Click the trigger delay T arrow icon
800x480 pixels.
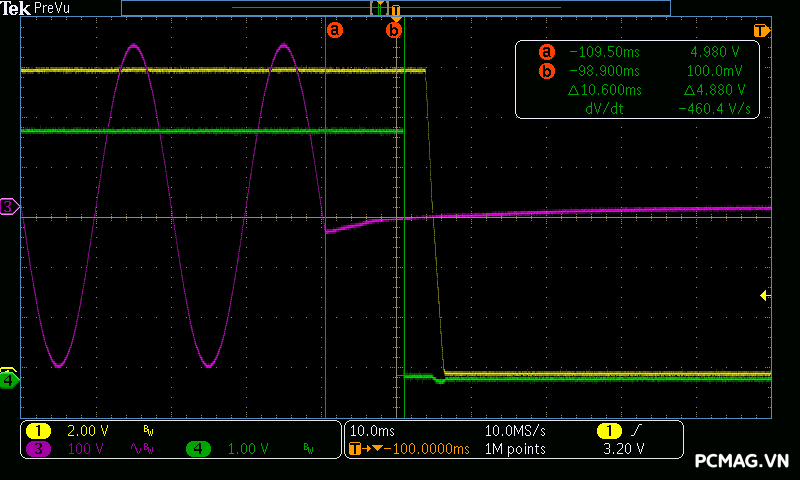click(x=365, y=449)
